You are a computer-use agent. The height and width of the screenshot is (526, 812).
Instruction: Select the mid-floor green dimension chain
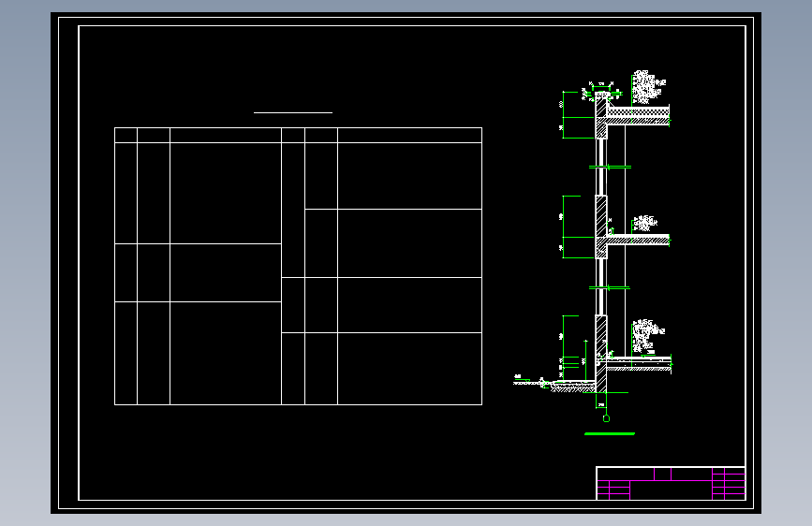point(578,226)
